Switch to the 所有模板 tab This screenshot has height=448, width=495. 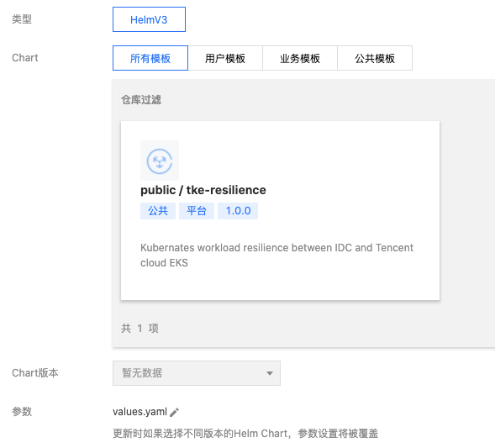tap(150, 58)
